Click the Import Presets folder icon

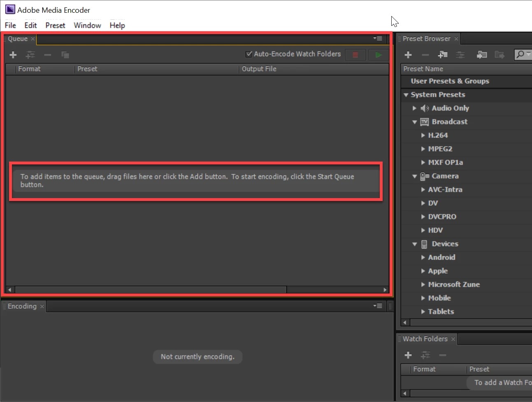point(482,55)
